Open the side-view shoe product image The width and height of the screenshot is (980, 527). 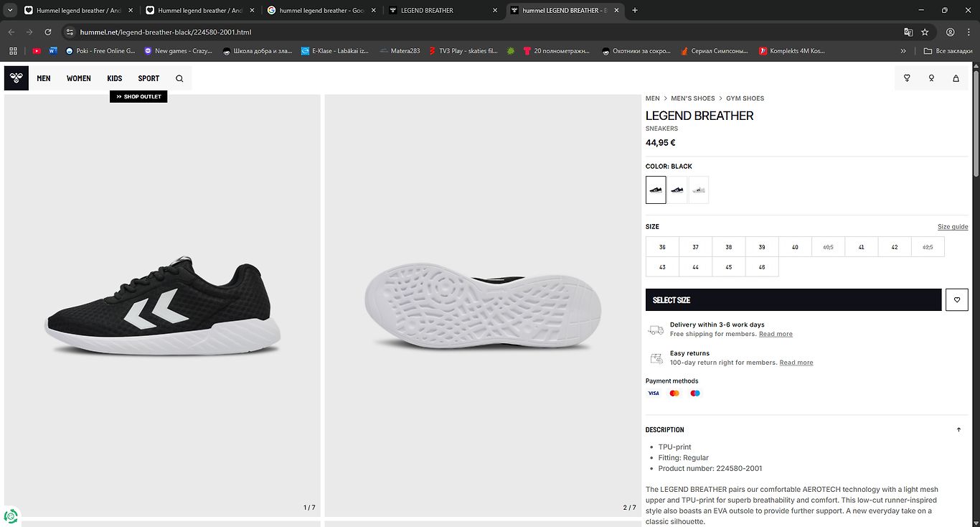[162, 306]
